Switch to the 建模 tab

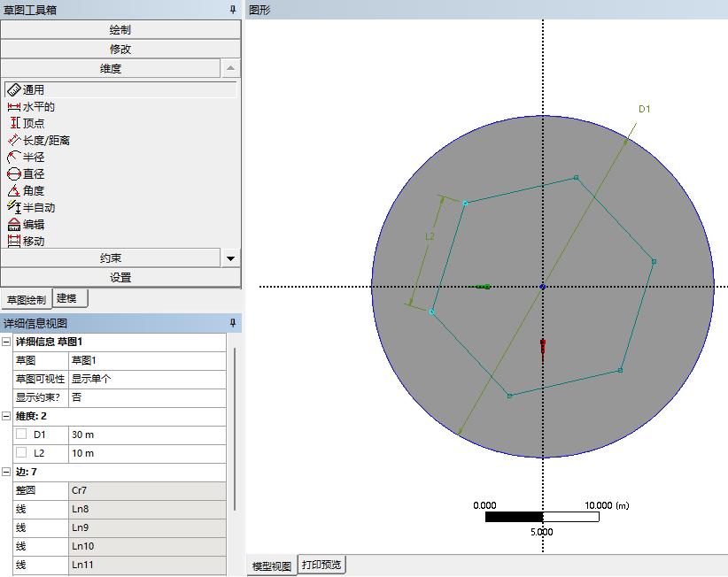click(x=66, y=299)
